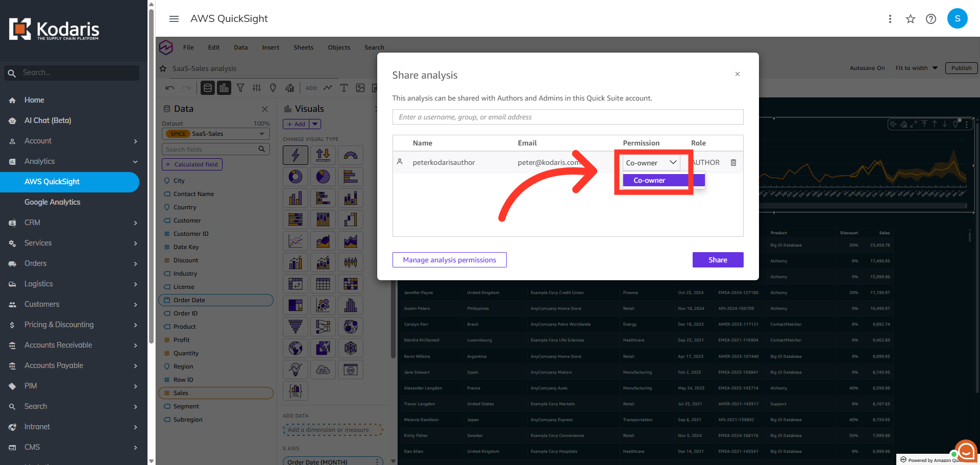The image size is (980, 465).
Task: Collapse the Analytics sidebar section
Action: (x=135, y=161)
